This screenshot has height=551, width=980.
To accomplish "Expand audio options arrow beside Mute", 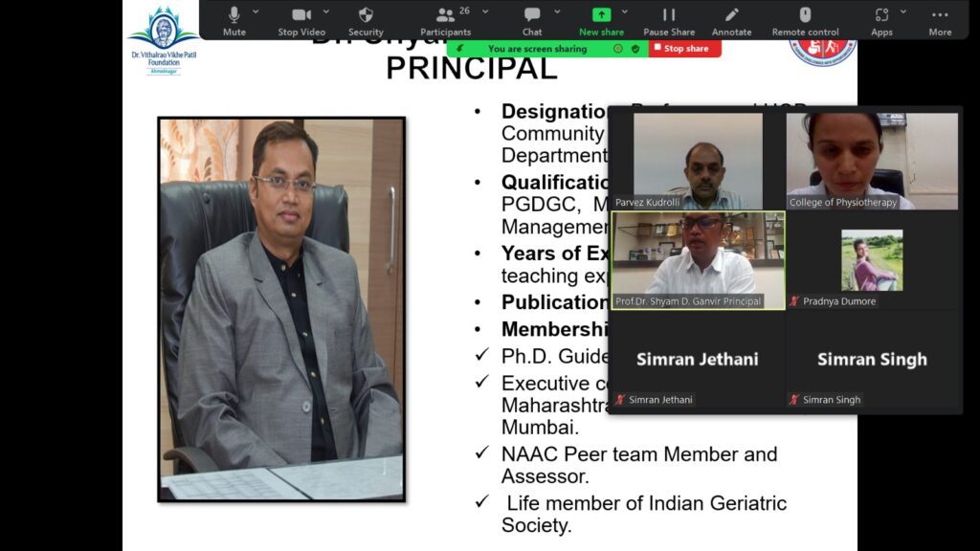I will coord(256,11).
